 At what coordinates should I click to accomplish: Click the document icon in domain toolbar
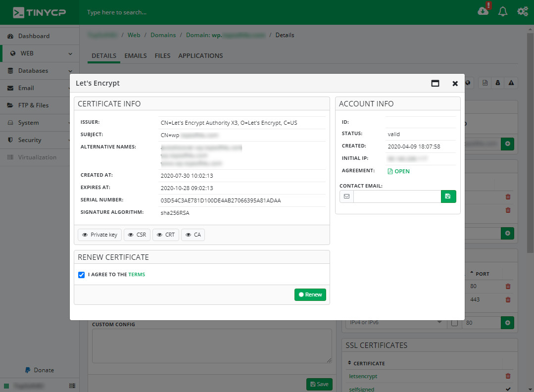coord(485,83)
